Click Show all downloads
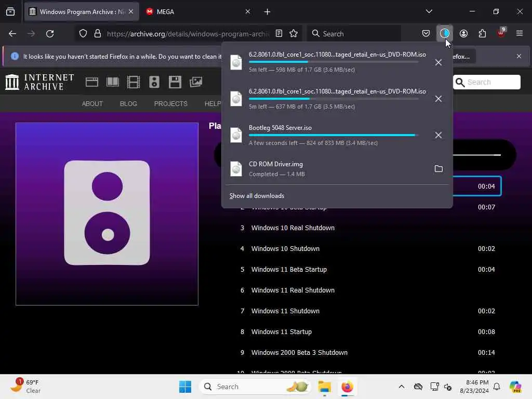This screenshot has height=399, width=532. click(x=257, y=196)
